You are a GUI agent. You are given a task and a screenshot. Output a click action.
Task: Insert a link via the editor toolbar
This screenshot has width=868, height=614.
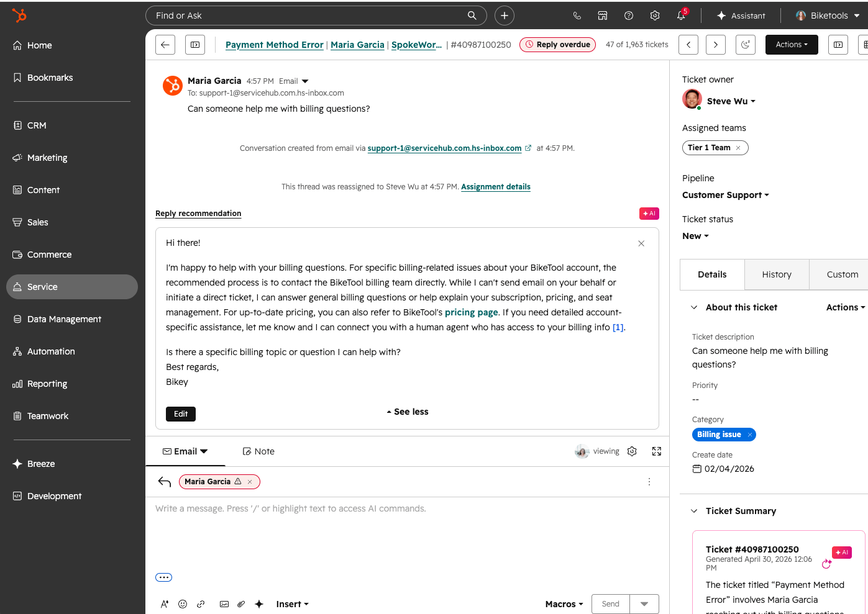pos(201,604)
